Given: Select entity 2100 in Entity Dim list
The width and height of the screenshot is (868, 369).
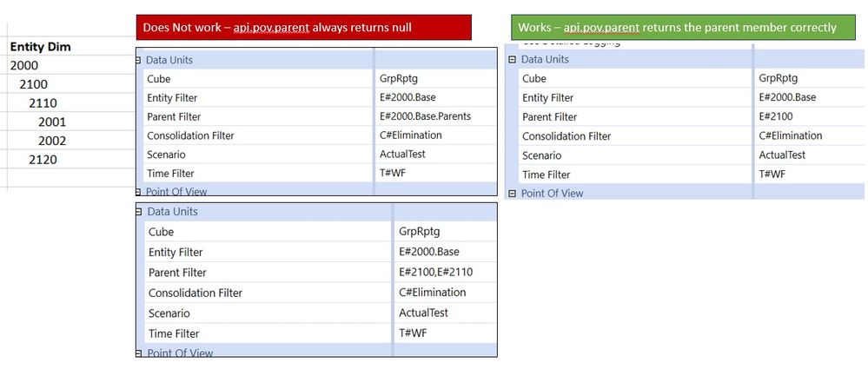Looking at the screenshot, I should point(34,84).
